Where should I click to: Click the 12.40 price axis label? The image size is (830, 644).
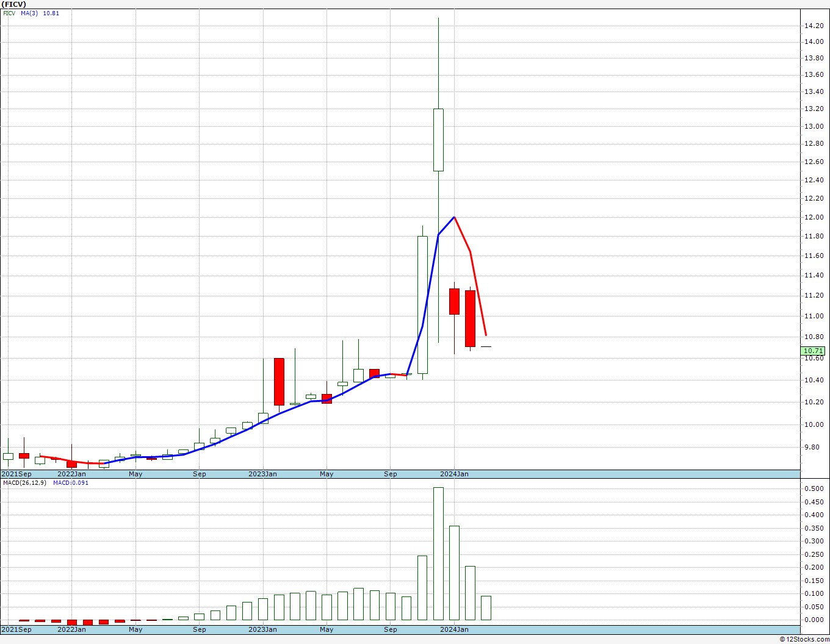[x=814, y=180]
